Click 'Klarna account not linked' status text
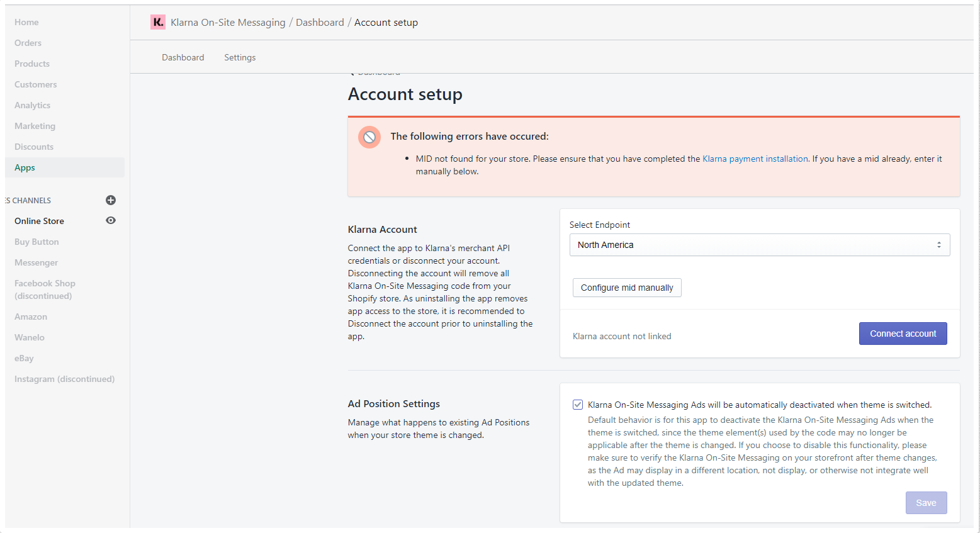The image size is (980, 533). (622, 336)
